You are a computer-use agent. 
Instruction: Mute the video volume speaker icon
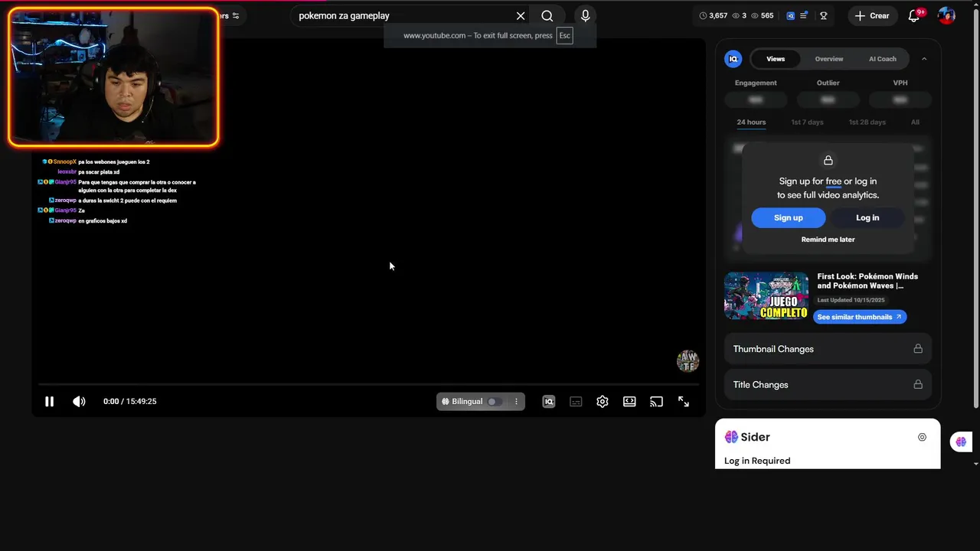point(79,401)
